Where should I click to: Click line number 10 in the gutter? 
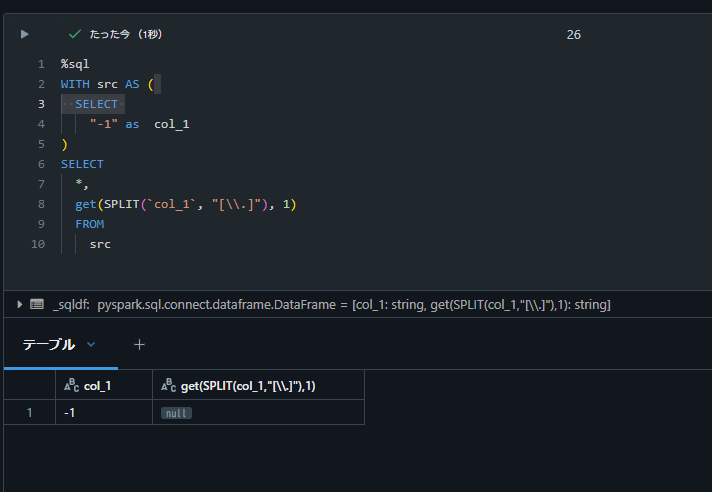click(x=38, y=244)
